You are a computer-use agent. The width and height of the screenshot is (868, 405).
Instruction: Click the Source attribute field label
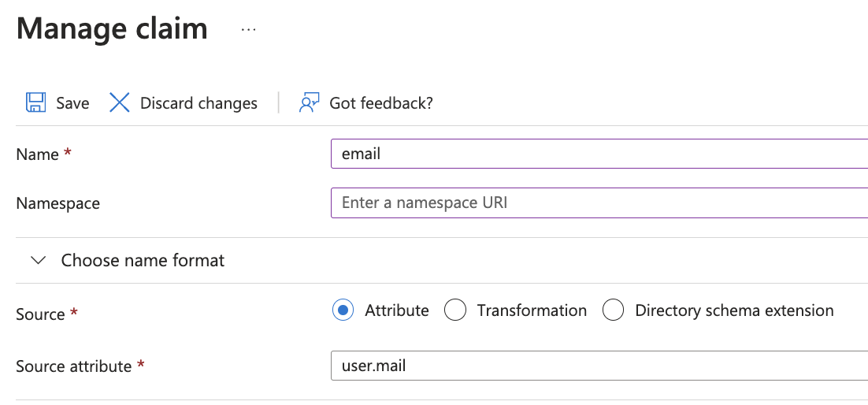(x=73, y=366)
